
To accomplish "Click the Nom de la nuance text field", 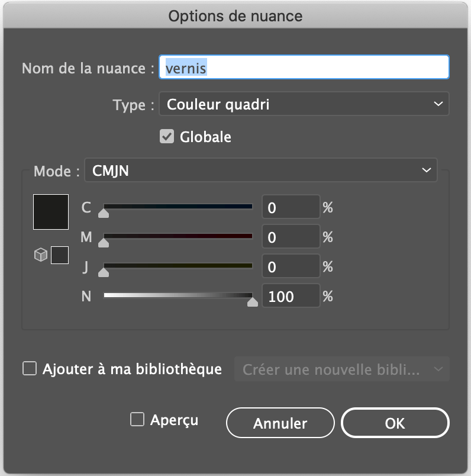I will [x=304, y=67].
